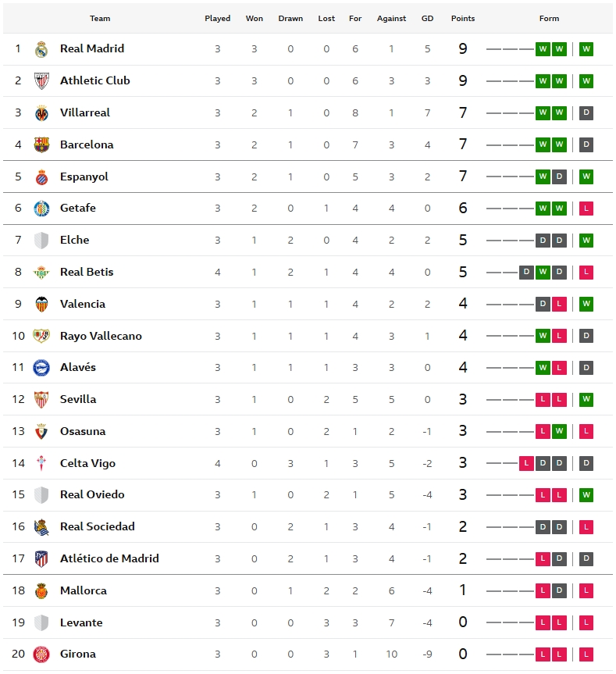Screen dimensions: 616x674
Task: Click the Points column header
Action: pos(463,19)
